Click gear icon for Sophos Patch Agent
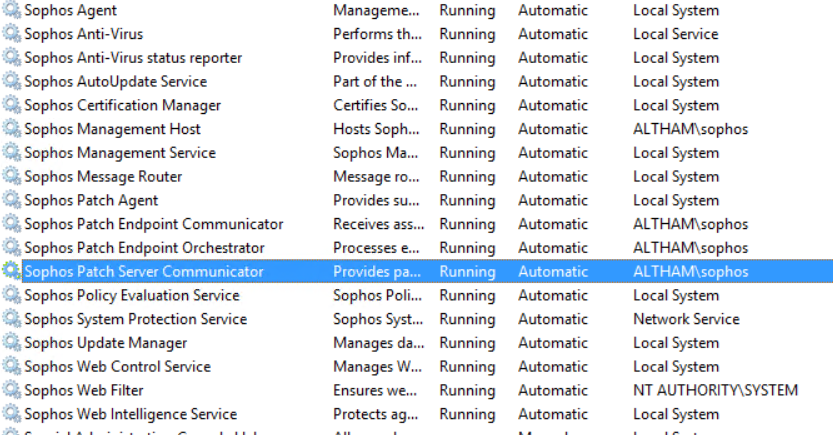This screenshot has width=833, height=435. tap(11, 200)
